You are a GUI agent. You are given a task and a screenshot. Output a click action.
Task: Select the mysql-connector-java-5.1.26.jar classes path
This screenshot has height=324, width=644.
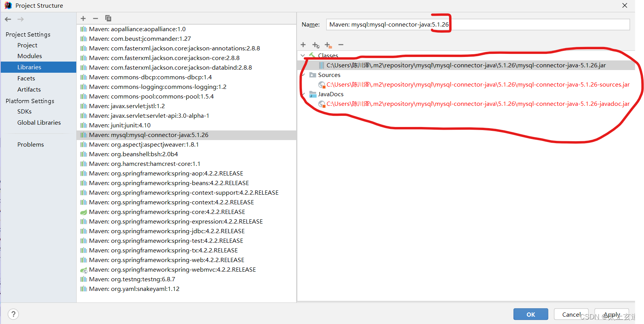466,65
